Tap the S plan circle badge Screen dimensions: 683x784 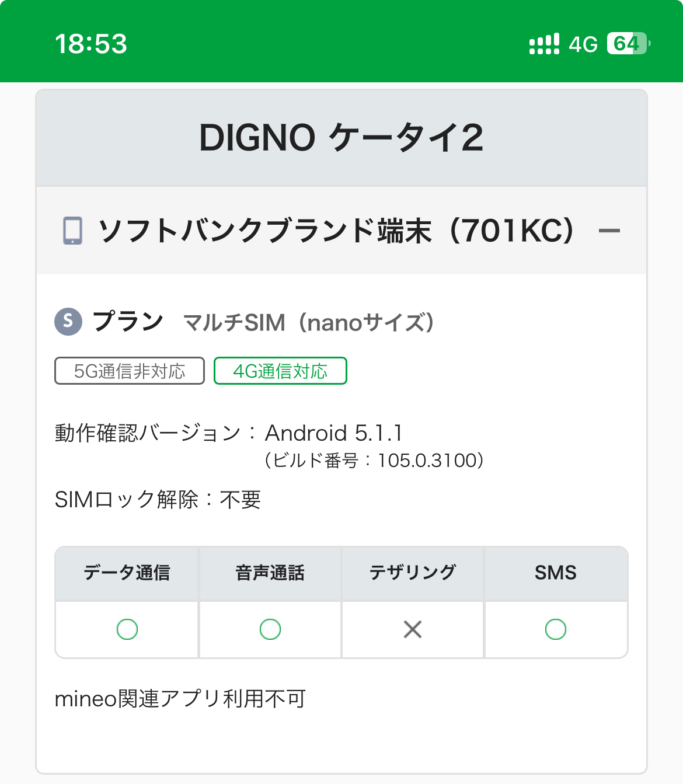click(x=68, y=322)
